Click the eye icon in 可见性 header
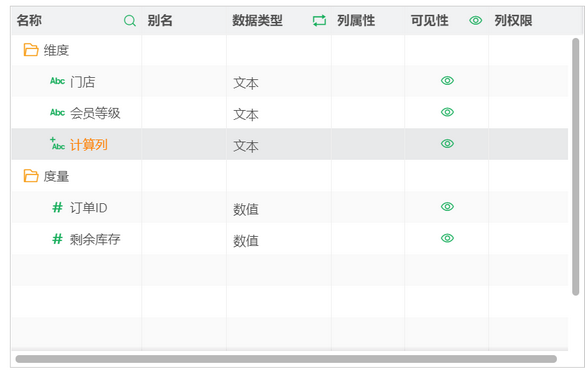The width and height of the screenshot is (585, 370). [475, 21]
